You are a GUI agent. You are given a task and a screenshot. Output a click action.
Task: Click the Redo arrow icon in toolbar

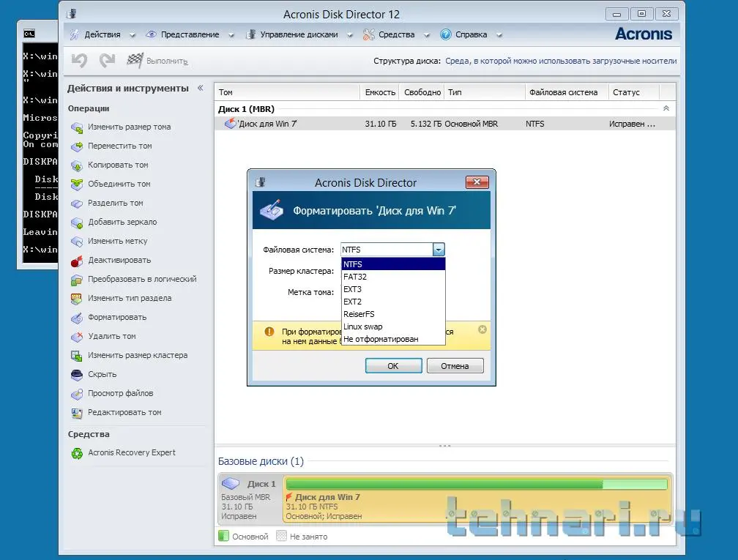(107, 61)
